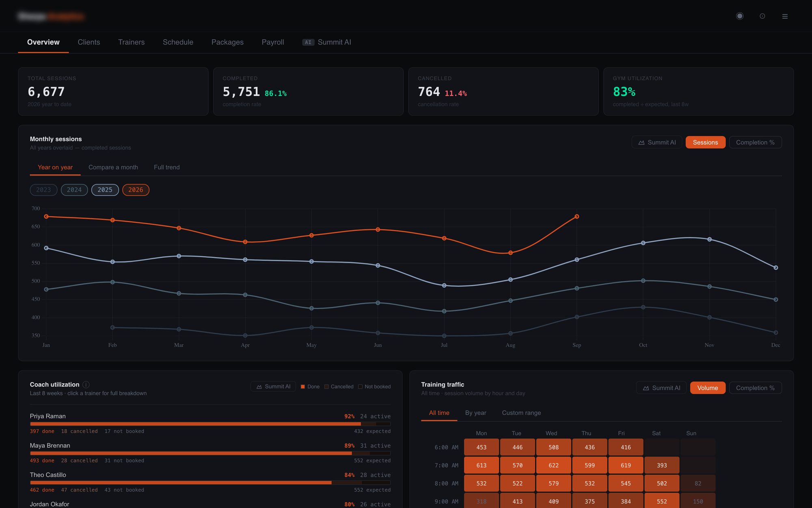Switch to the Schedule tab

[x=178, y=42]
